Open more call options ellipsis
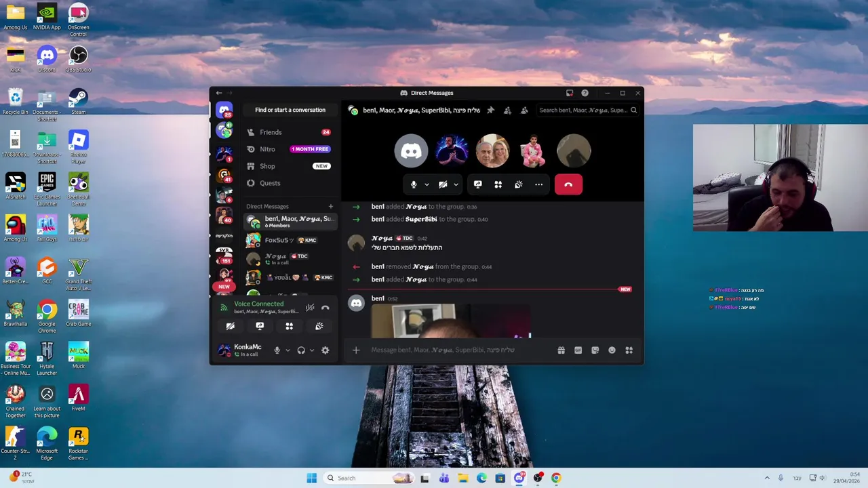This screenshot has height=488, width=868. point(538,184)
